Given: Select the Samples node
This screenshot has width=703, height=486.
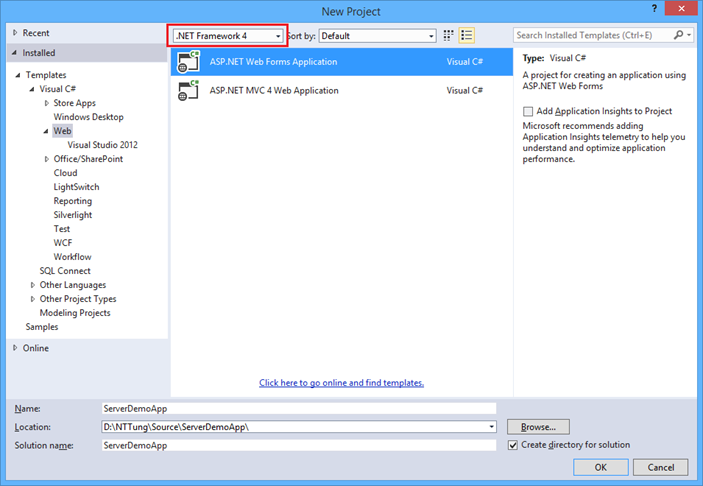Looking at the screenshot, I should (42, 327).
